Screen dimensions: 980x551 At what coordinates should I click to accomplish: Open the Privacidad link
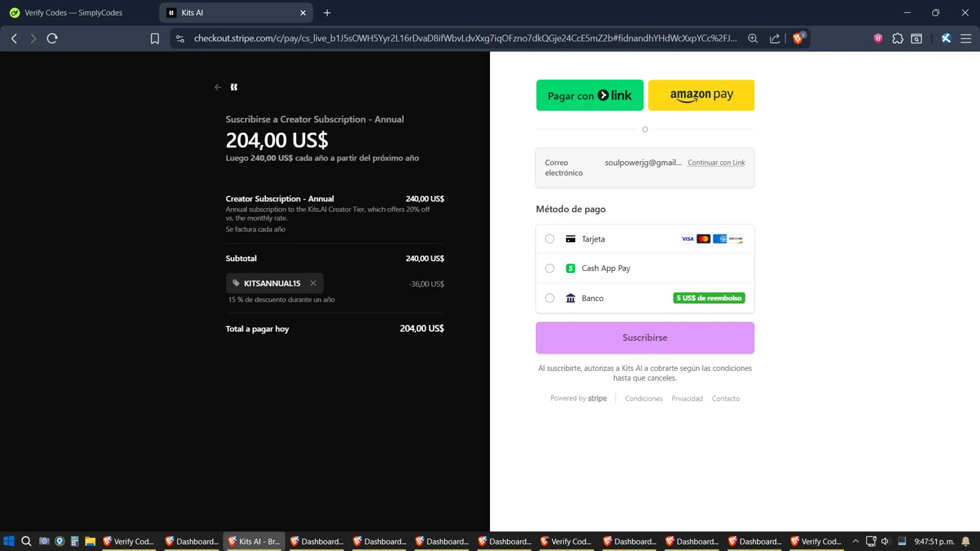coord(687,398)
